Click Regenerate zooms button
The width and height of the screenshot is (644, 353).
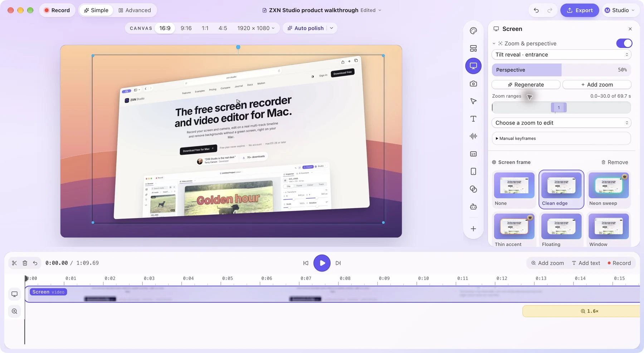[x=526, y=85]
